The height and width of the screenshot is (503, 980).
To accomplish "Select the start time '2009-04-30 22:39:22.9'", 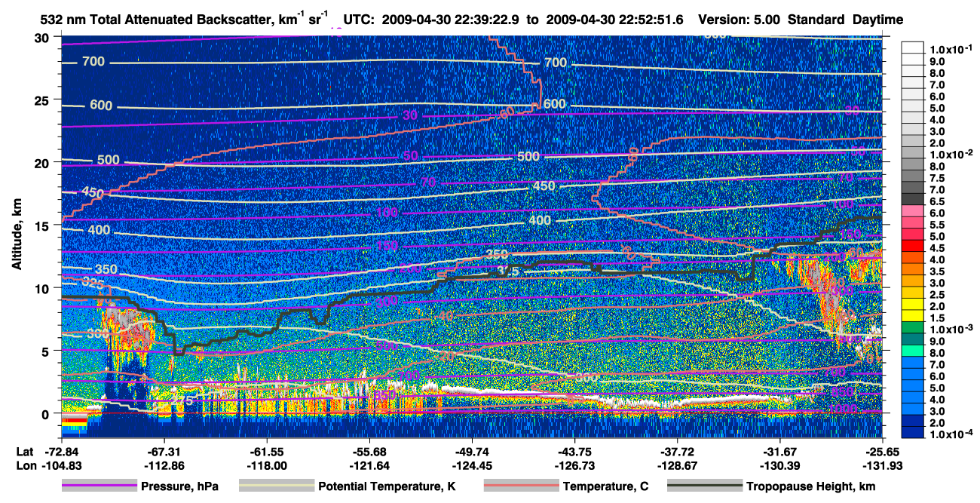I will point(451,20).
